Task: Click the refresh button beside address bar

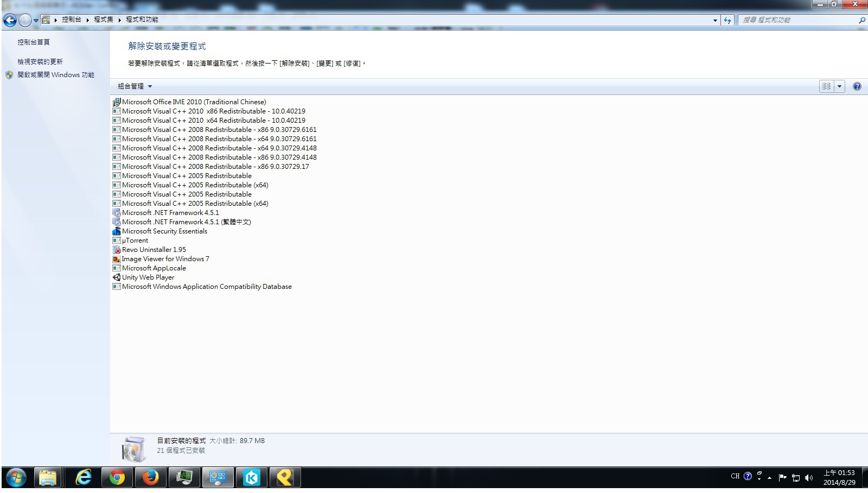Action: [727, 20]
